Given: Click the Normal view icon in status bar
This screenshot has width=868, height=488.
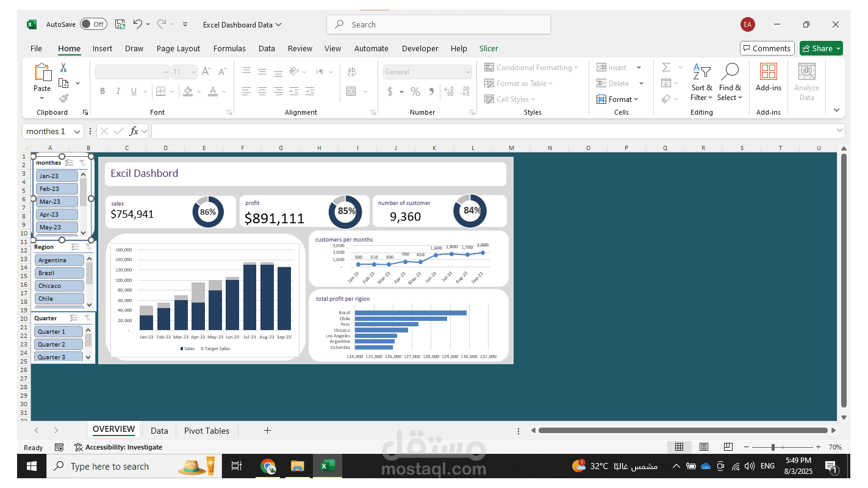Looking at the screenshot, I should pyautogui.click(x=679, y=447).
